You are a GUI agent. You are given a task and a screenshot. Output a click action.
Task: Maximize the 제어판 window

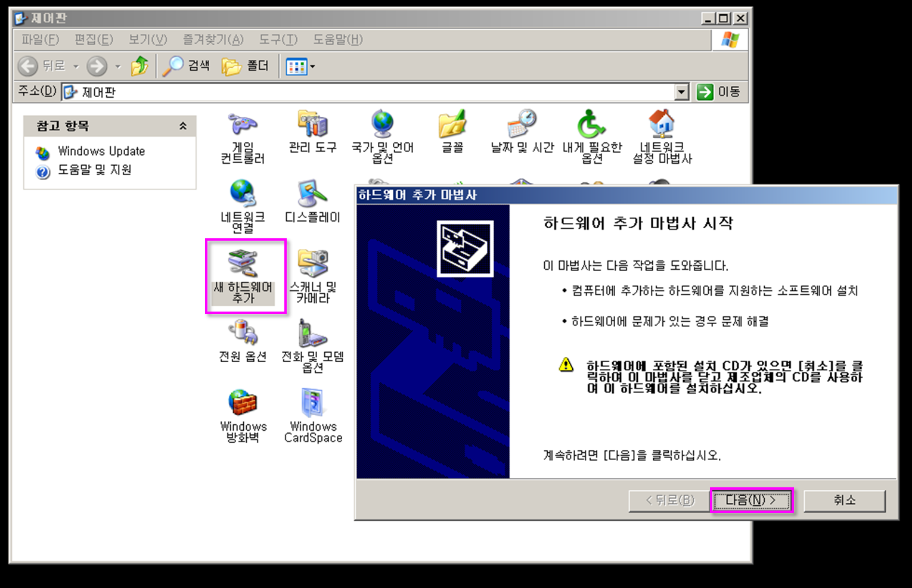pos(724,18)
